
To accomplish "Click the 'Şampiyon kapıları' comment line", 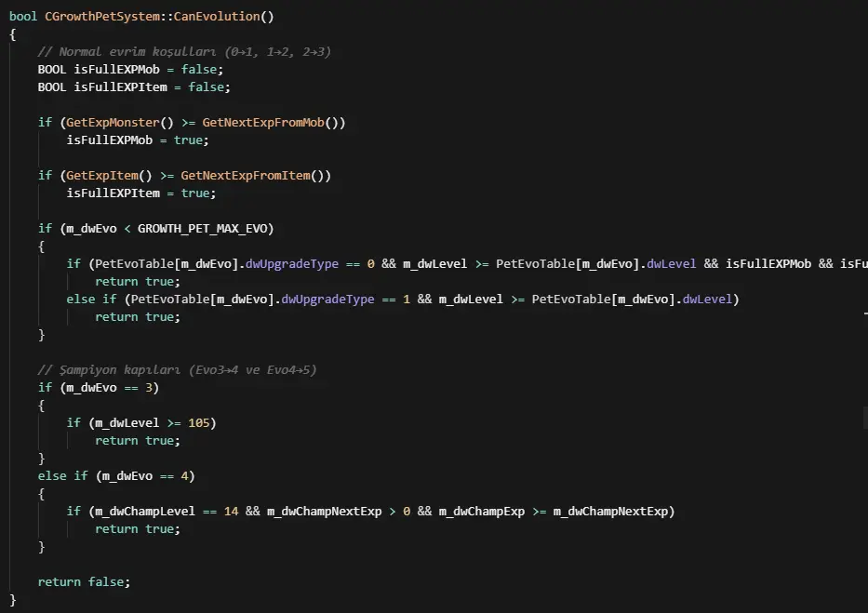I will 177,370.
